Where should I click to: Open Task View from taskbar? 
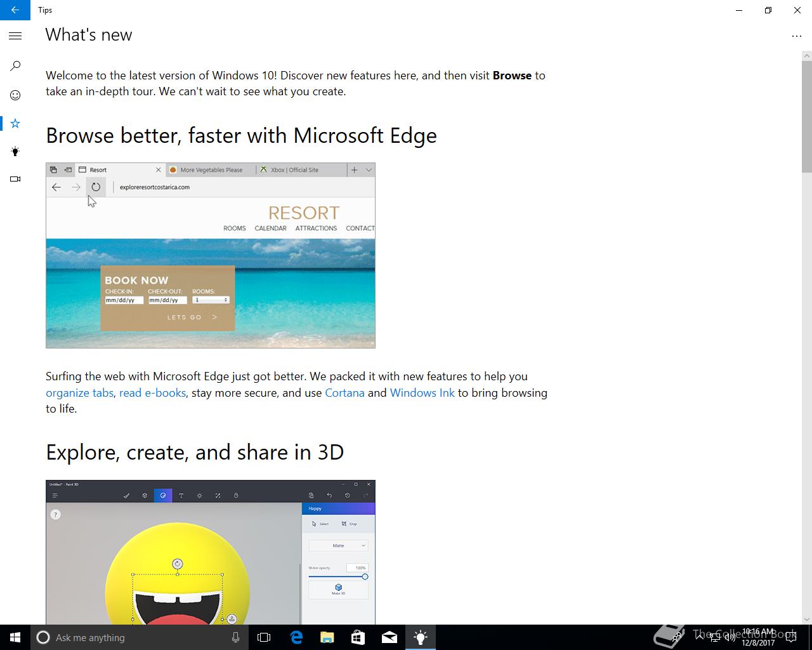coord(264,637)
